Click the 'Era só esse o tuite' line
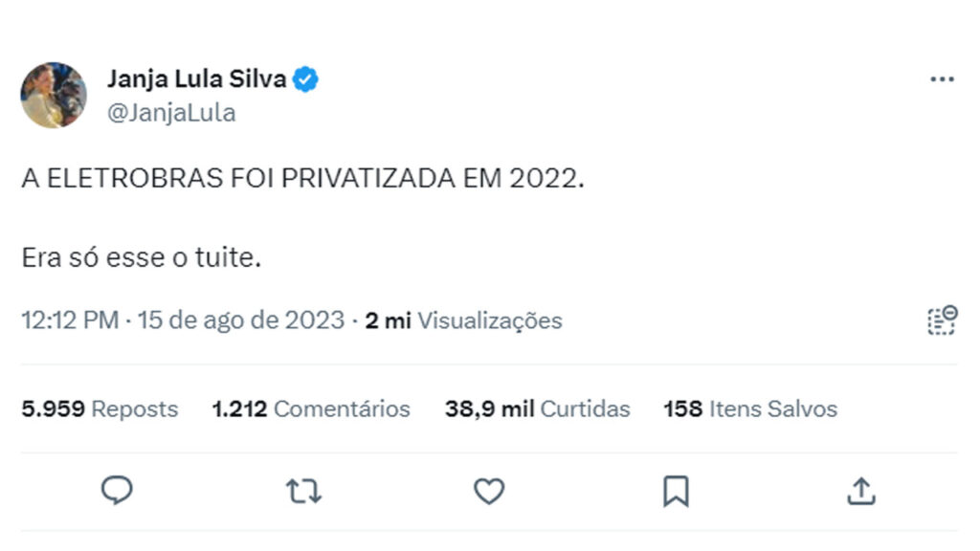 pyautogui.click(x=141, y=258)
